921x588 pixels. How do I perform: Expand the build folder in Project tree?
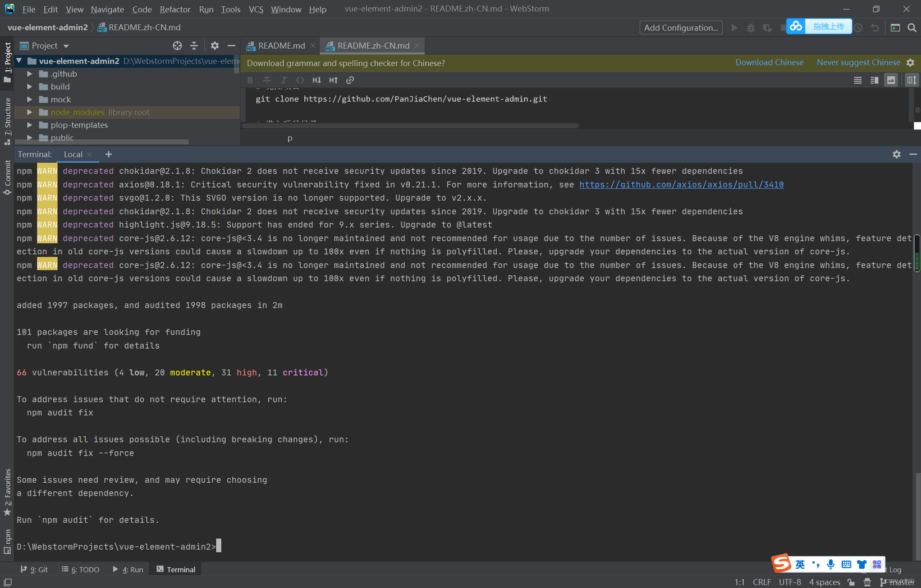coord(29,86)
